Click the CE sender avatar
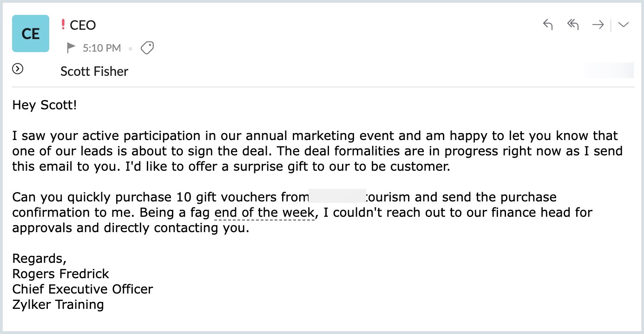This screenshot has width=644, height=334. tap(31, 33)
